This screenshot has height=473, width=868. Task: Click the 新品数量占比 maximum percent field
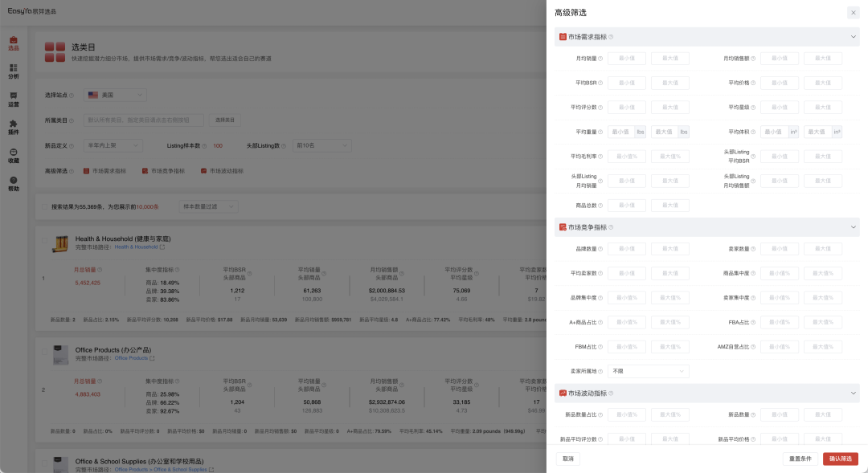point(669,414)
